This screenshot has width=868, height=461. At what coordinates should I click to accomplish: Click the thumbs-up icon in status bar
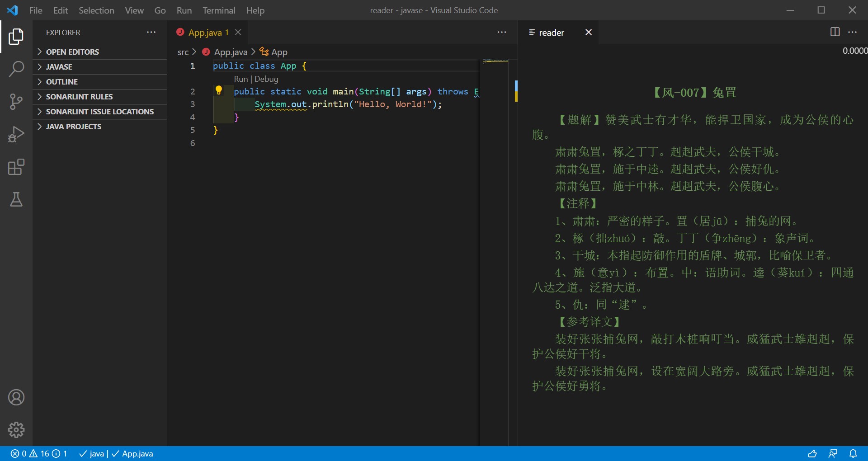(x=812, y=453)
